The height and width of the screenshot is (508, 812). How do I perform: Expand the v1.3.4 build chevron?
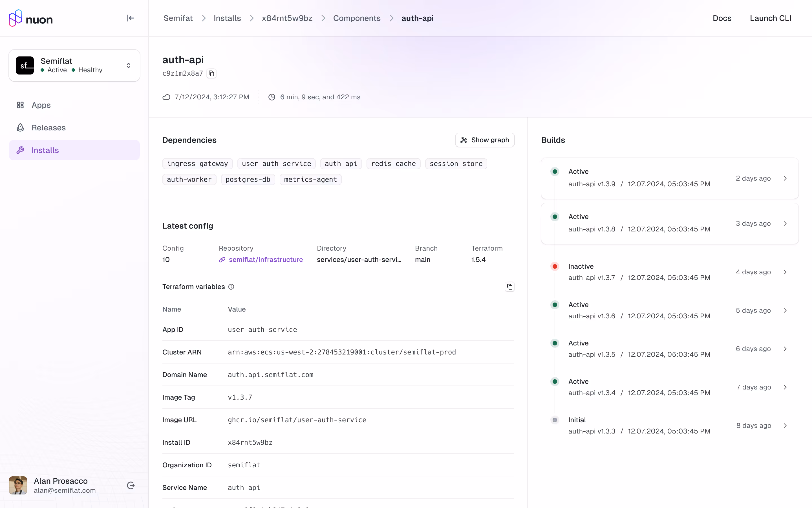pyautogui.click(x=785, y=387)
